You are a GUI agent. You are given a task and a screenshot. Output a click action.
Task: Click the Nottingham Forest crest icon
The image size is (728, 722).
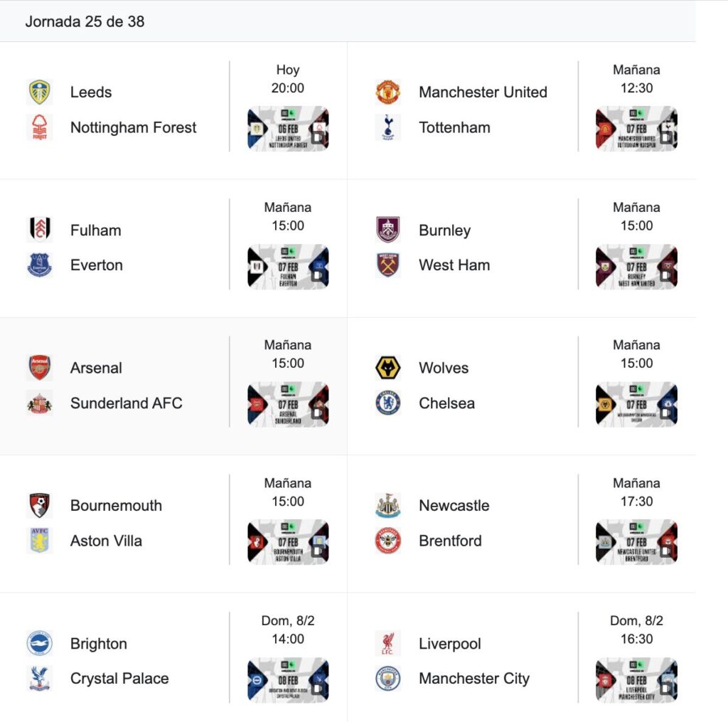[x=39, y=127]
